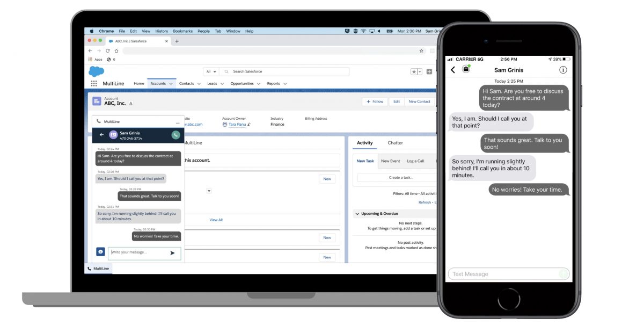Tap the MultiLine badge icon on phone header
644x326 pixels.
[x=466, y=69]
